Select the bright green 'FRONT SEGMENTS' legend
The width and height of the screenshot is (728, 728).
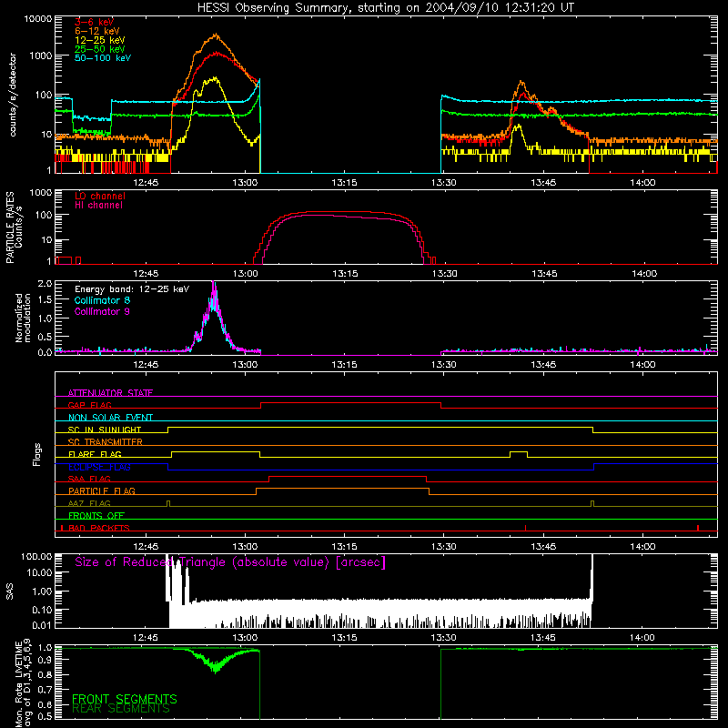[125, 699]
